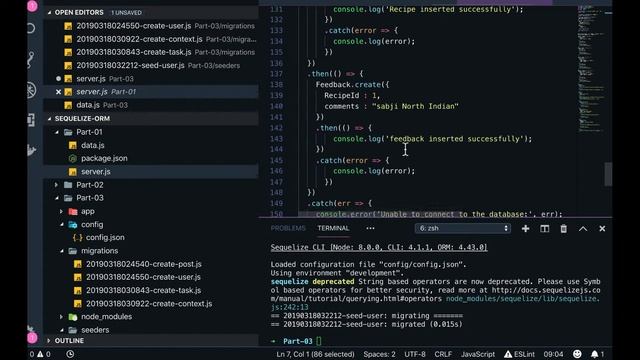640x360 pixels.
Task: Collapse the seeders folder arrow
Action: [62, 330]
